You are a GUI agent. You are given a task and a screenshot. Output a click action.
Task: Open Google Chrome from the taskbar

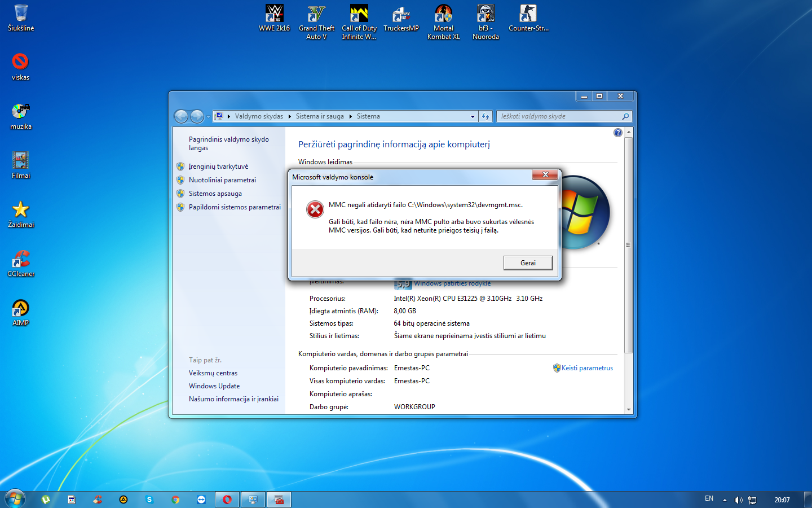[x=175, y=500]
